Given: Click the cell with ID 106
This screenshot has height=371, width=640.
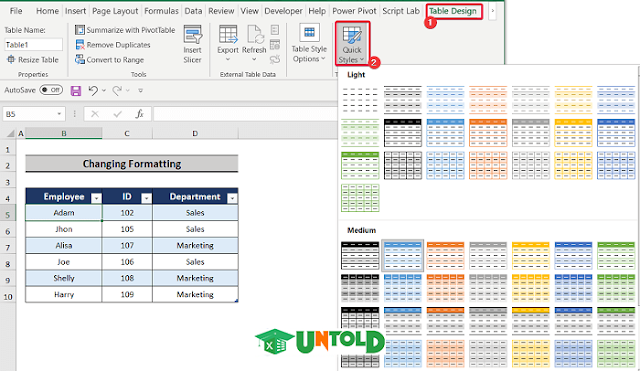Looking at the screenshot, I should [x=127, y=262].
